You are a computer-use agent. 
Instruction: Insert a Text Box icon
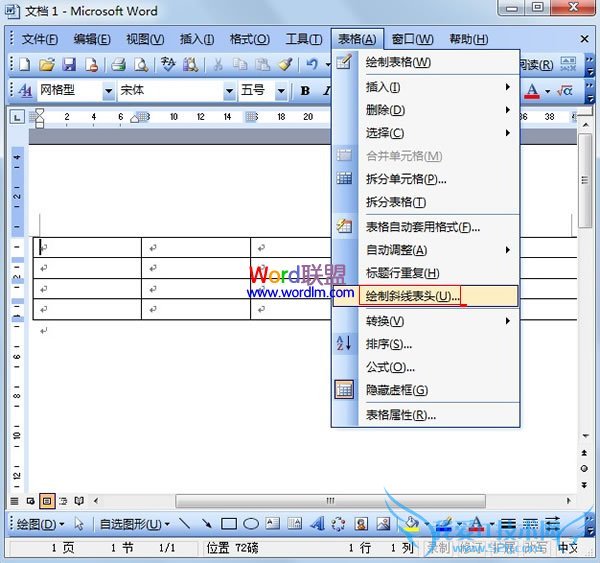click(273, 524)
